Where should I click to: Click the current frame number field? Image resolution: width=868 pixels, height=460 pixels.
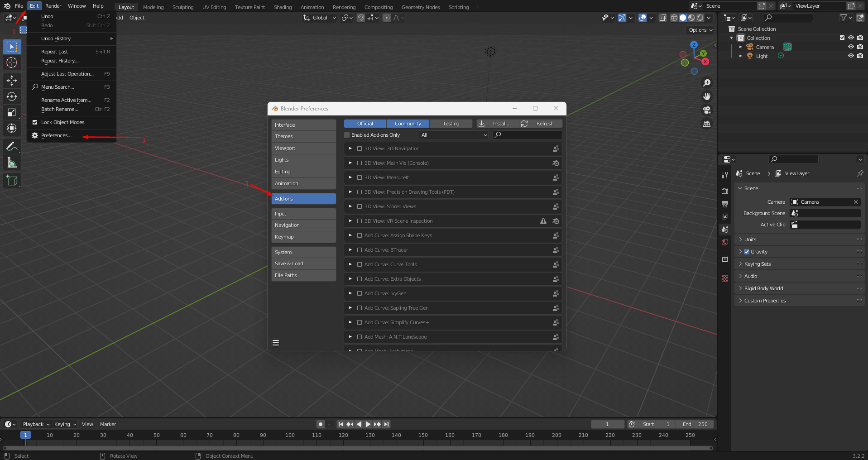tap(608, 424)
